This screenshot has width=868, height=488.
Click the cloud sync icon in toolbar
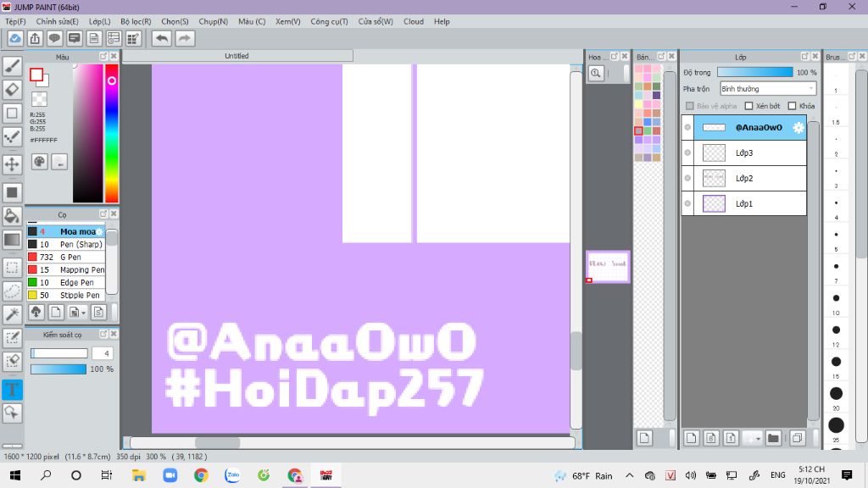pyautogui.click(x=15, y=38)
